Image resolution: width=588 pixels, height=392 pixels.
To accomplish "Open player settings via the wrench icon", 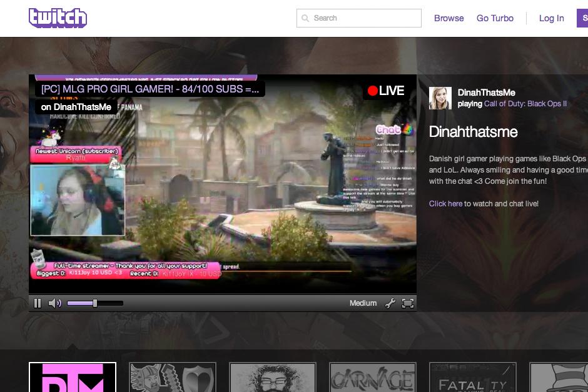I will click(x=390, y=303).
